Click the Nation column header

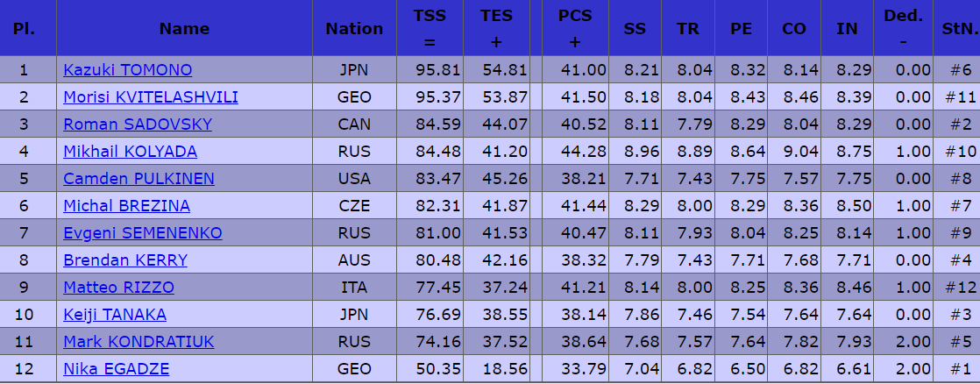[354, 28]
